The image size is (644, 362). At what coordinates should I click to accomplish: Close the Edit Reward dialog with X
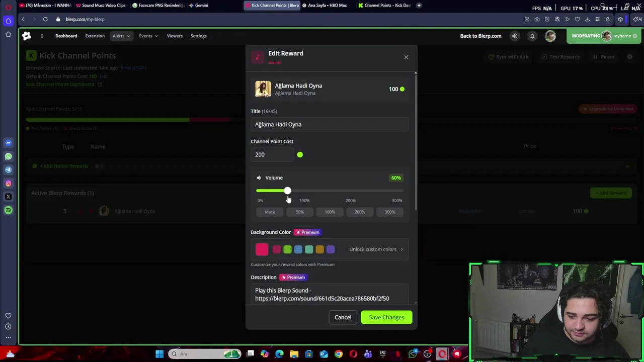tap(406, 57)
